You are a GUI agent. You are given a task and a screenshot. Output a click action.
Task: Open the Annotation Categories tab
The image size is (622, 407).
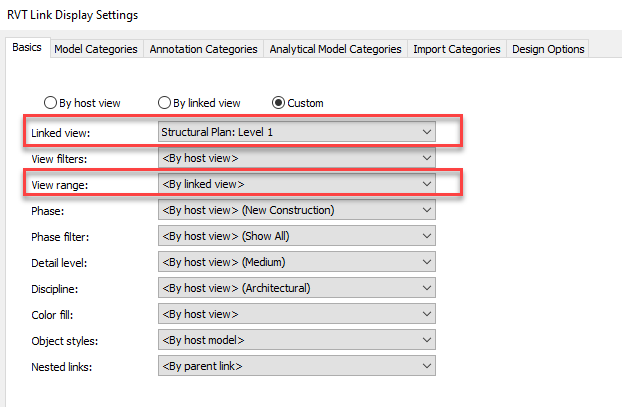click(203, 49)
